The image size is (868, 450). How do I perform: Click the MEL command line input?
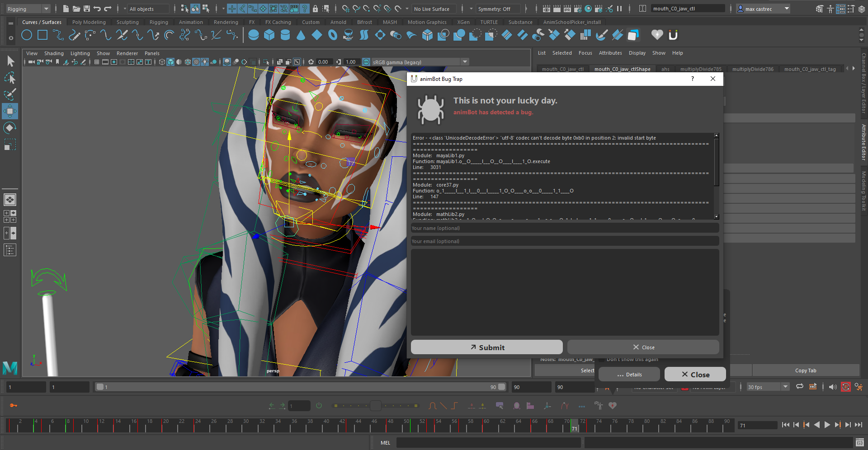(x=488, y=442)
